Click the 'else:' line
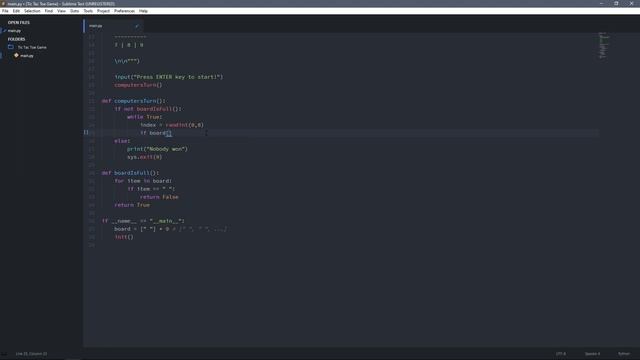Viewport: 640px width, 360px height. coord(122,141)
